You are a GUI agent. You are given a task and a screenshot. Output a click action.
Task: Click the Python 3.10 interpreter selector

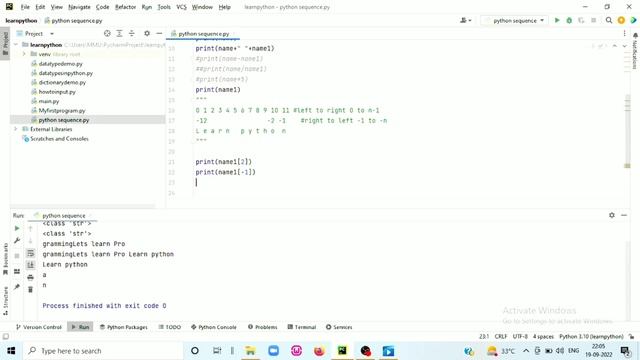[591, 337]
